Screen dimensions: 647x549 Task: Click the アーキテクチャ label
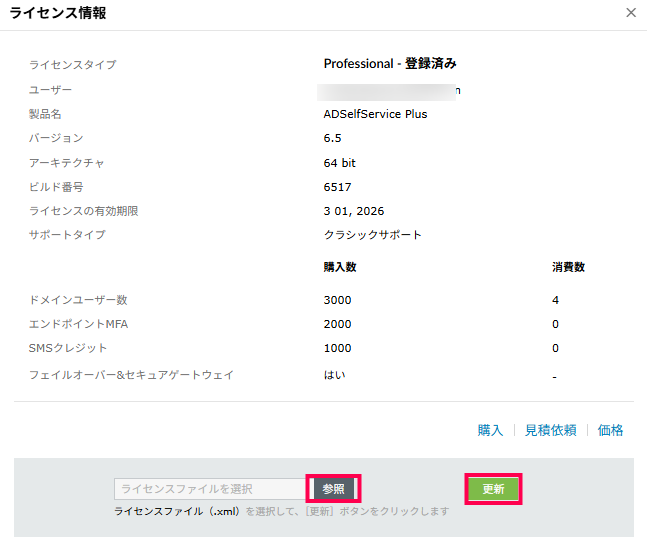(x=66, y=163)
